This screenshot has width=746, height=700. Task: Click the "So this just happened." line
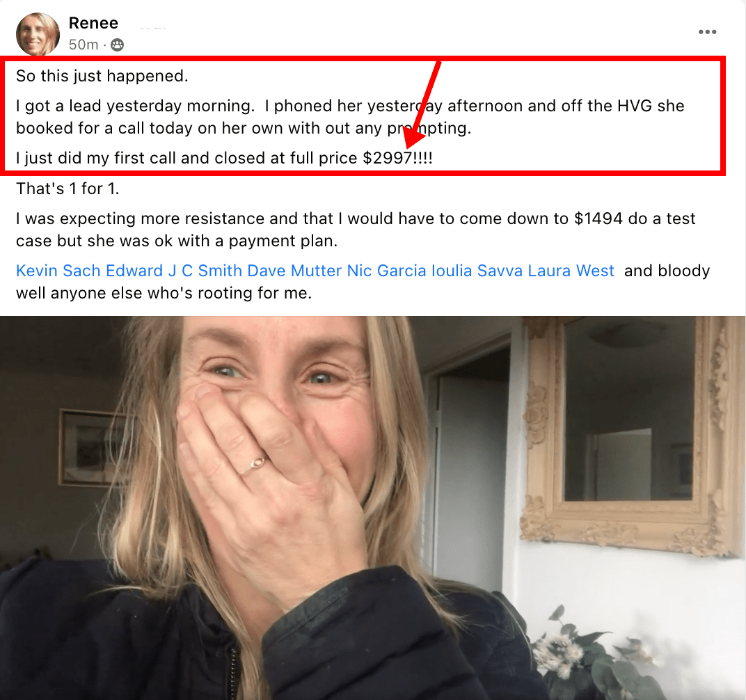[102, 76]
